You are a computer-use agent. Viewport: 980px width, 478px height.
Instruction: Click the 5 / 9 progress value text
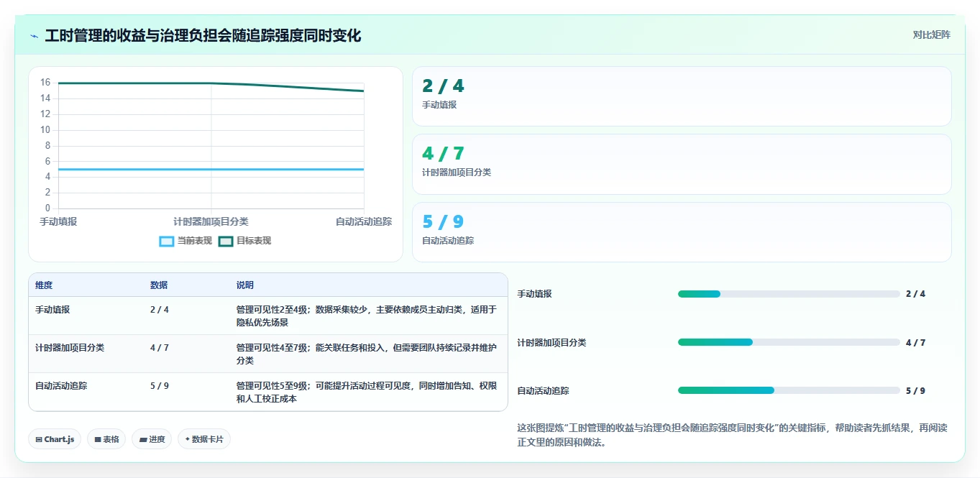915,391
